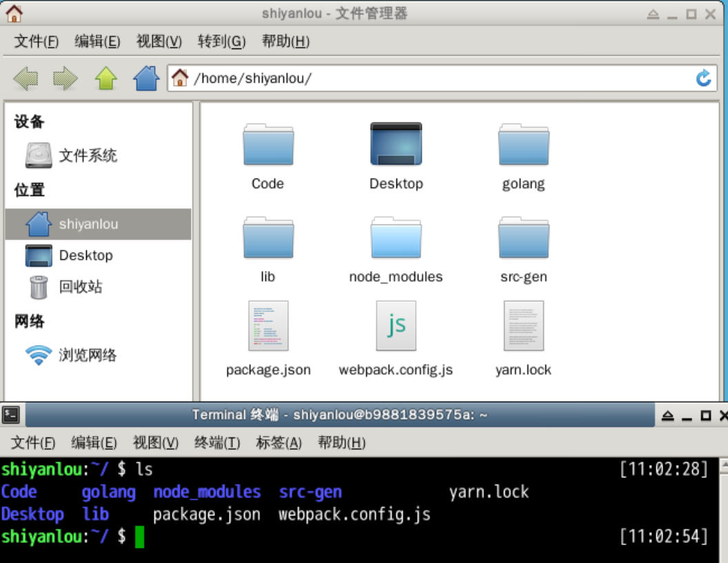Click the /home/shiyanlou/ location path field
The height and width of the screenshot is (563, 728).
coord(442,78)
